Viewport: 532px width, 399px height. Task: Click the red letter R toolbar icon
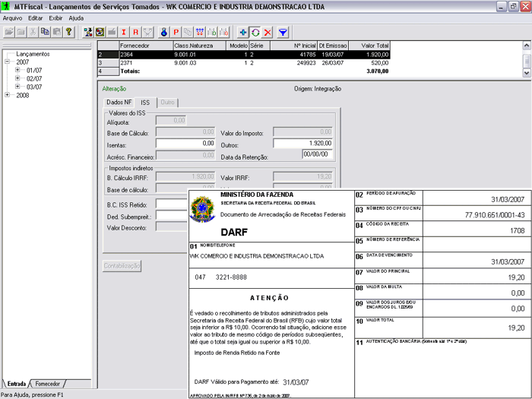tap(136, 33)
